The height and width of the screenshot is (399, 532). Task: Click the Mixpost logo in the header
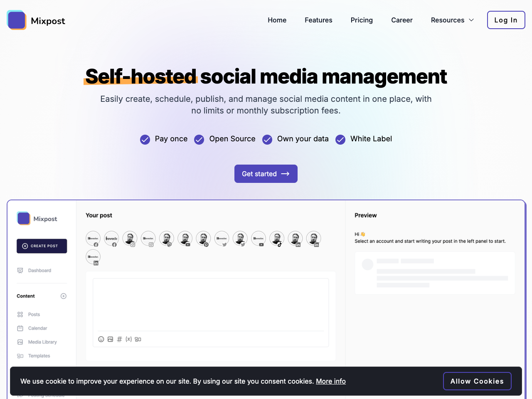click(36, 20)
